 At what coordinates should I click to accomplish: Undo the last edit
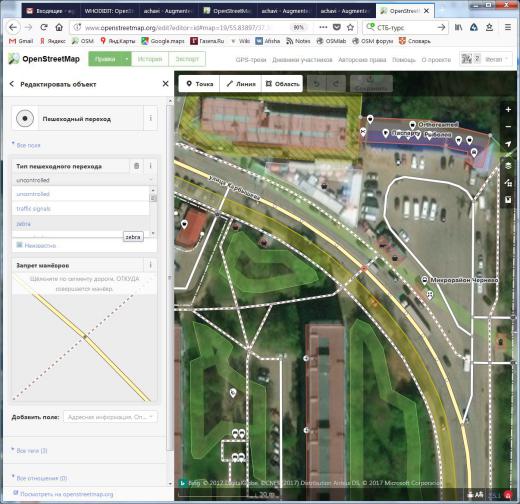click(316, 84)
